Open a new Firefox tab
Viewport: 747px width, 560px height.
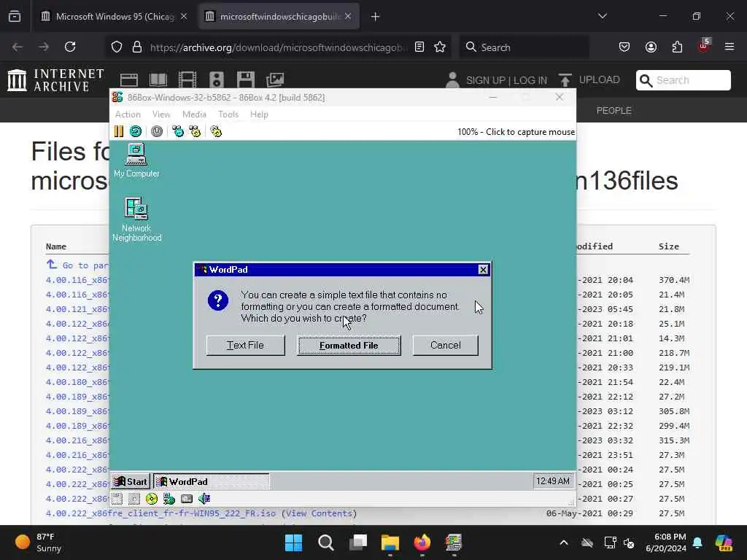[x=376, y=17]
